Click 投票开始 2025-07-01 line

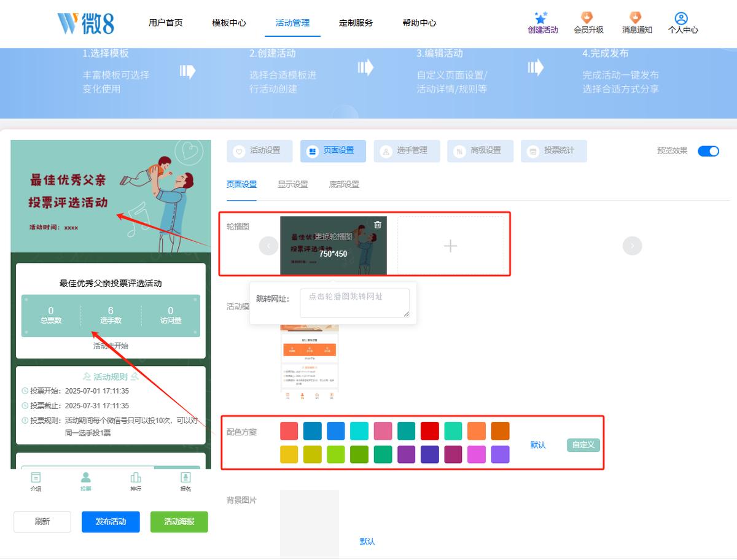click(76, 391)
